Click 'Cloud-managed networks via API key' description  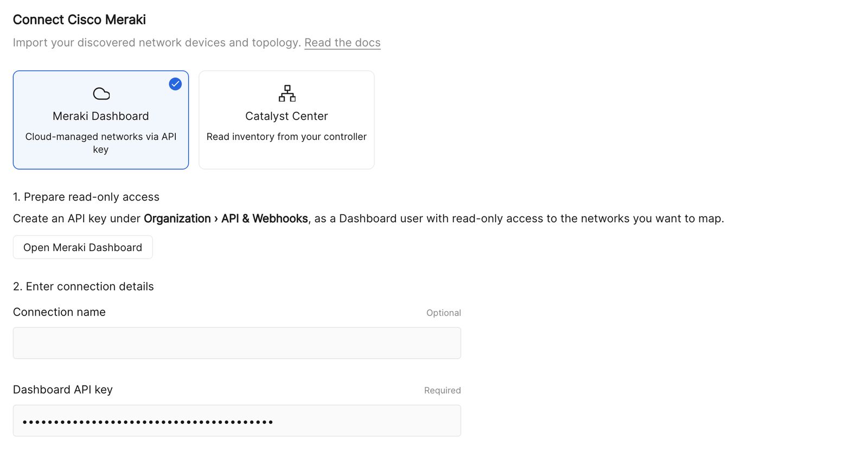[101, 143]
